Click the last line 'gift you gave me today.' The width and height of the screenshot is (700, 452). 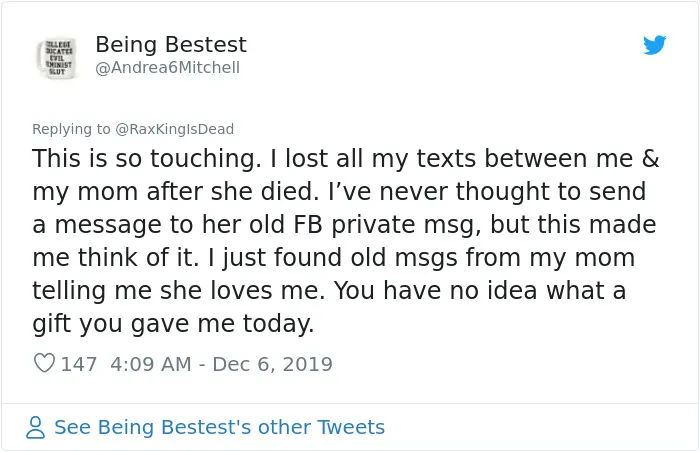173,324
